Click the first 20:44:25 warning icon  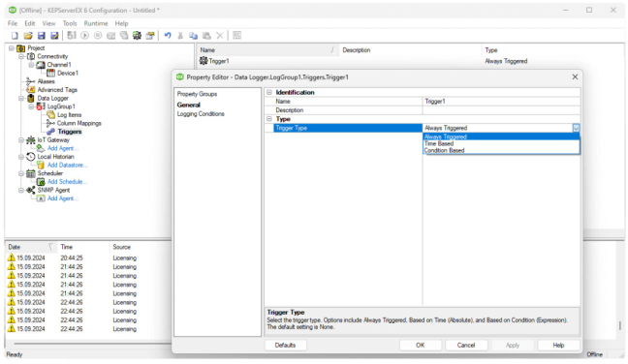point(12,258)
